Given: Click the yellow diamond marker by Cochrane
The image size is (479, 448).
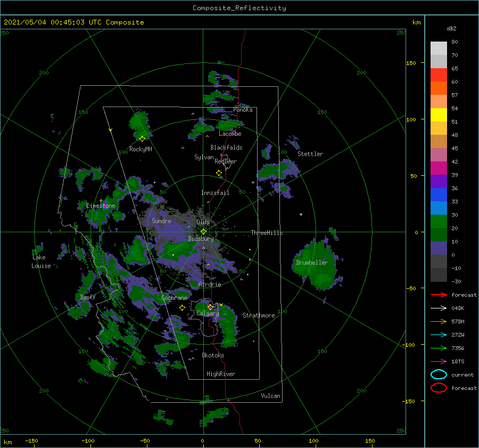Looking at the screenshot, I should pyautogui.click(x=182, y=308).
